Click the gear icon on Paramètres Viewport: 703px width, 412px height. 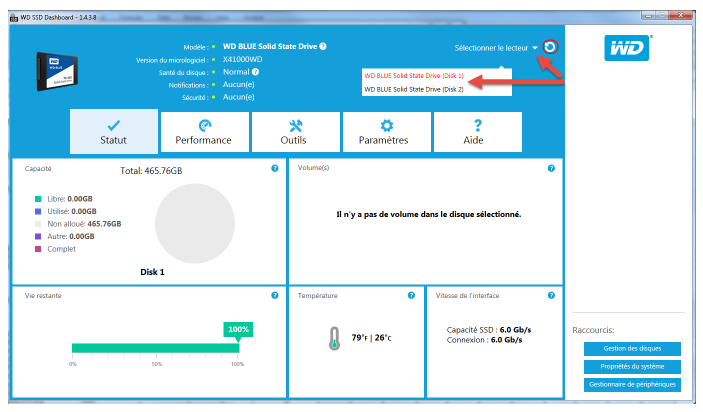[386, 125]
